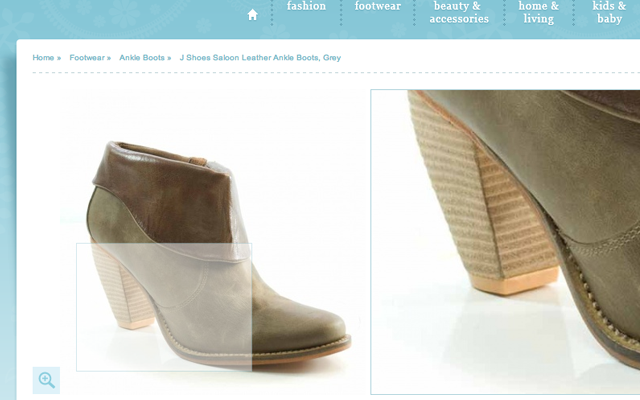Click the Home breadcrumb link

43,58
